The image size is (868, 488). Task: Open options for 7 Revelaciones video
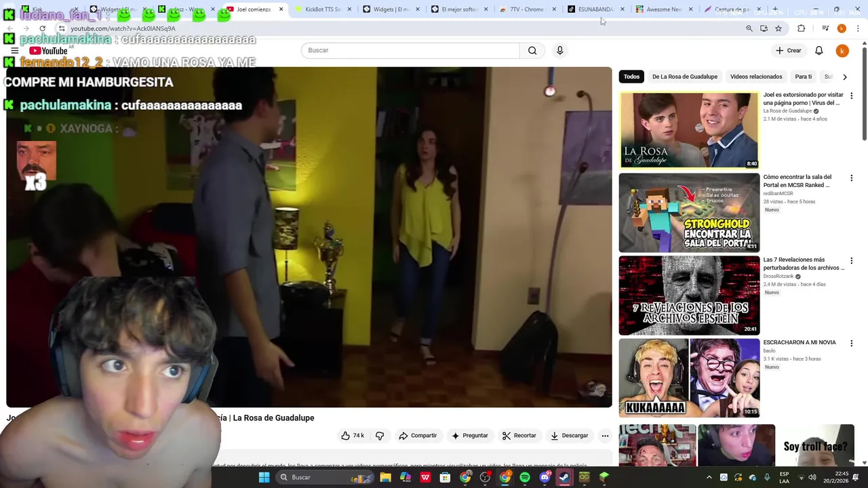coord(851,260)
